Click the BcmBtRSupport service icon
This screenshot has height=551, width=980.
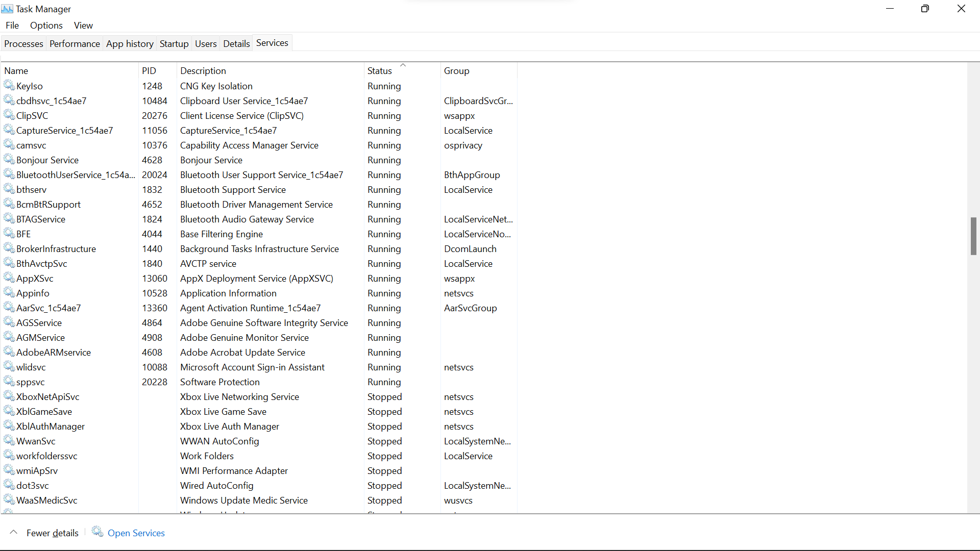click(x=9, y=204)
